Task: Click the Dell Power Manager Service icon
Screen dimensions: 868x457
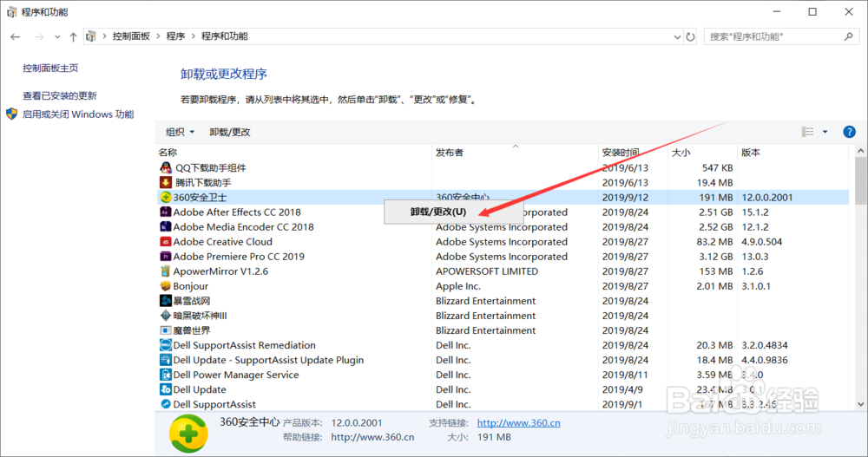Action: [x=166, y=375]
